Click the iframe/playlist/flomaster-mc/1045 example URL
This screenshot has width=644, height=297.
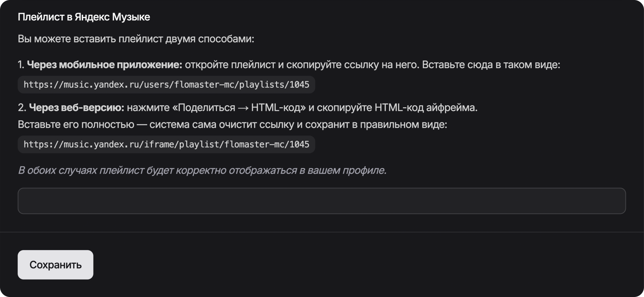pyautogui.click(x=166, y=144)
